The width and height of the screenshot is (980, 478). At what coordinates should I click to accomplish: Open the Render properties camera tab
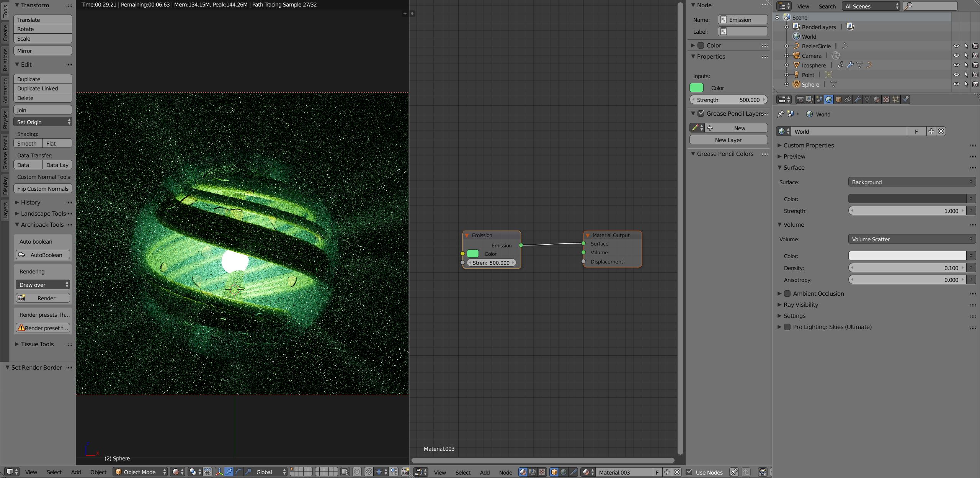click(x=800, y=100)
